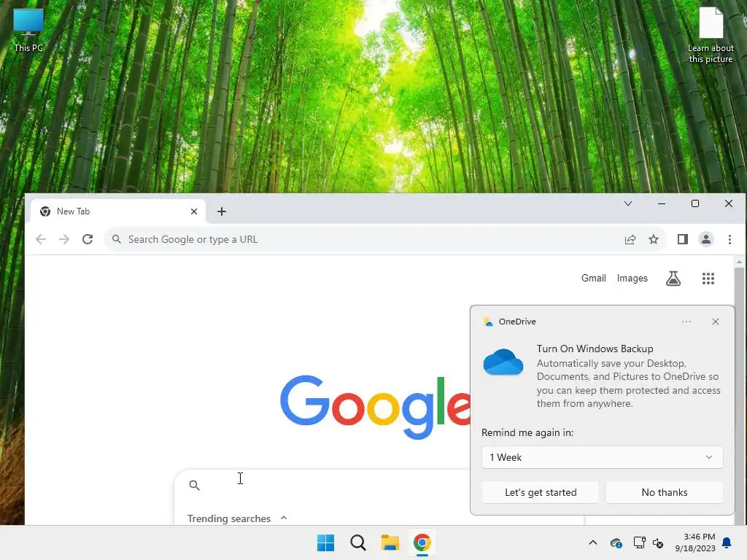Reload the current page
This screenshot has height=560, width=747.
(x=88, y=239)
